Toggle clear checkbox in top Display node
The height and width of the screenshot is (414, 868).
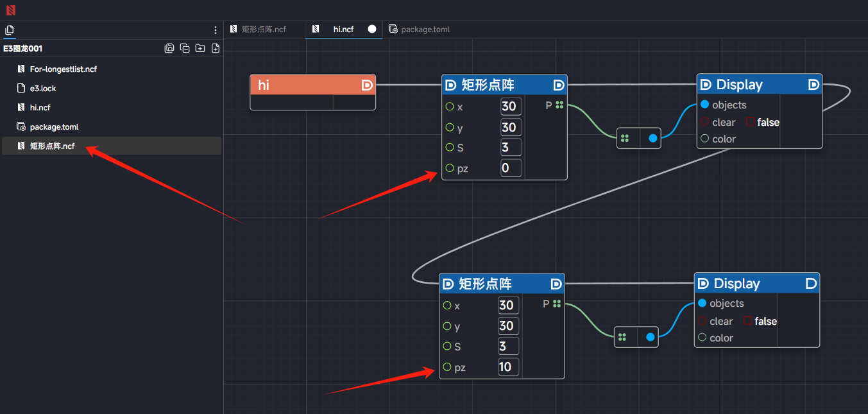[751, 122]
